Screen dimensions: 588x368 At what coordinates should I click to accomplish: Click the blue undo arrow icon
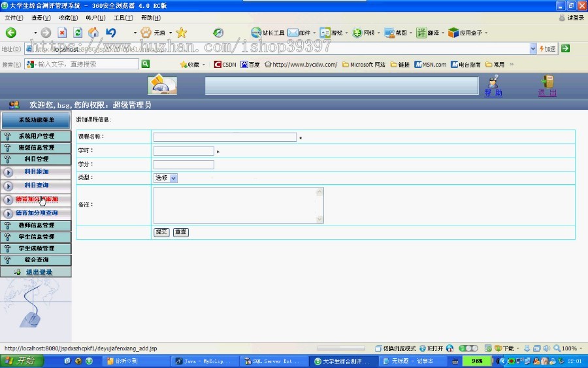(x=110, y=33)
